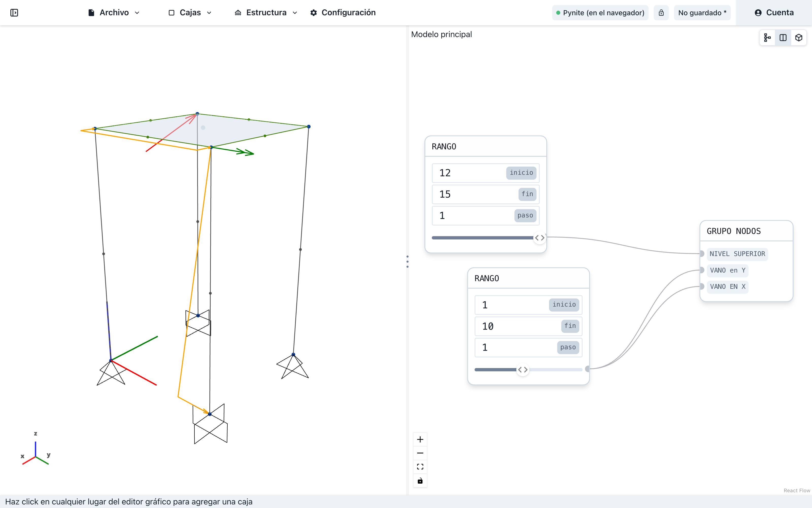Click the Modelo principal label

point(441,34)
